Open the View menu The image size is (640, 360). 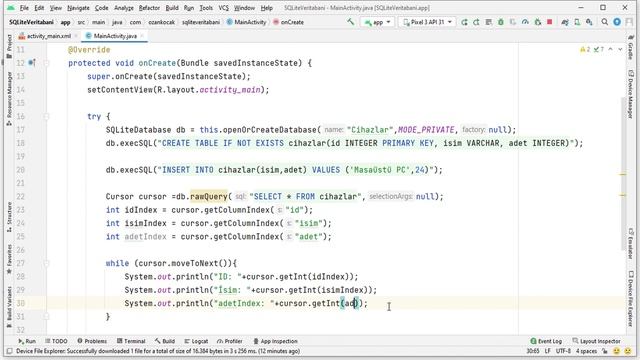(56, 8)
